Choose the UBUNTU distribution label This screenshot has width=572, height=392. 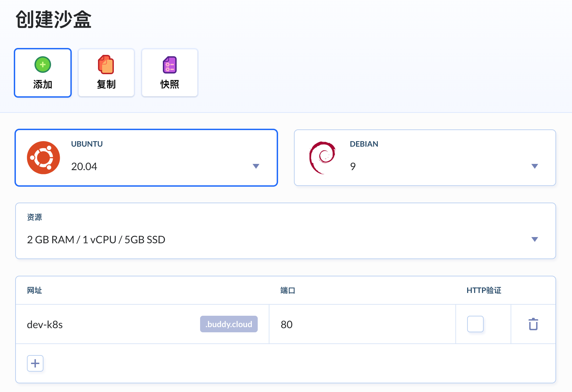click(x=87, y=144)
